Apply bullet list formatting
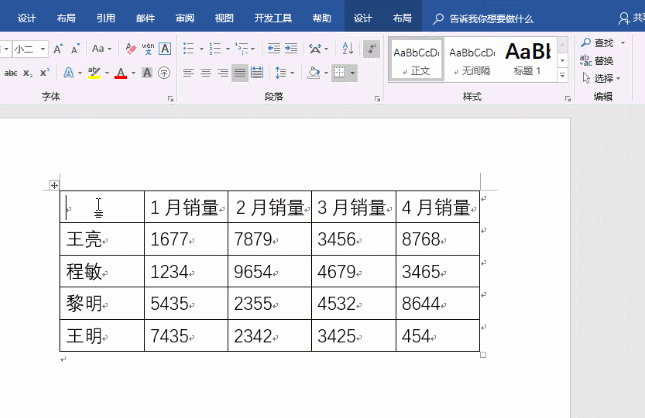Viewport: 645px width, 418px height. [x=188, y=49]
